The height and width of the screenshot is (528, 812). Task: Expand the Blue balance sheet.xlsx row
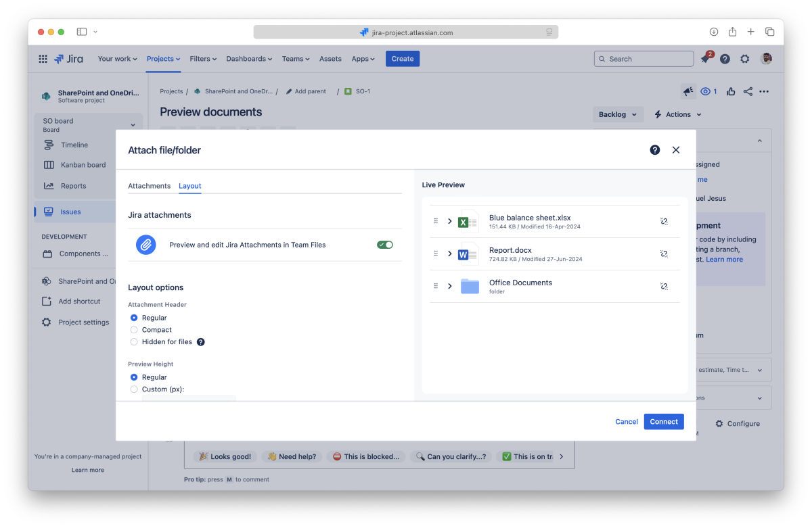(x=450, y=221)
